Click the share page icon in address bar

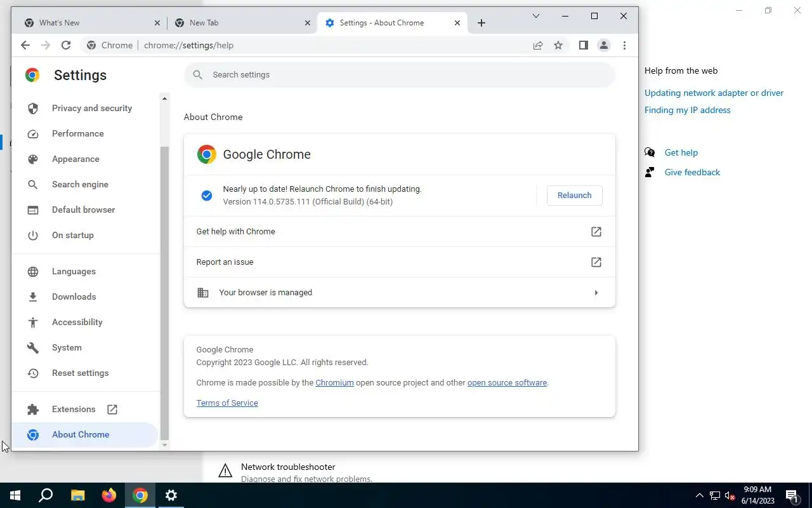(538, 45)
